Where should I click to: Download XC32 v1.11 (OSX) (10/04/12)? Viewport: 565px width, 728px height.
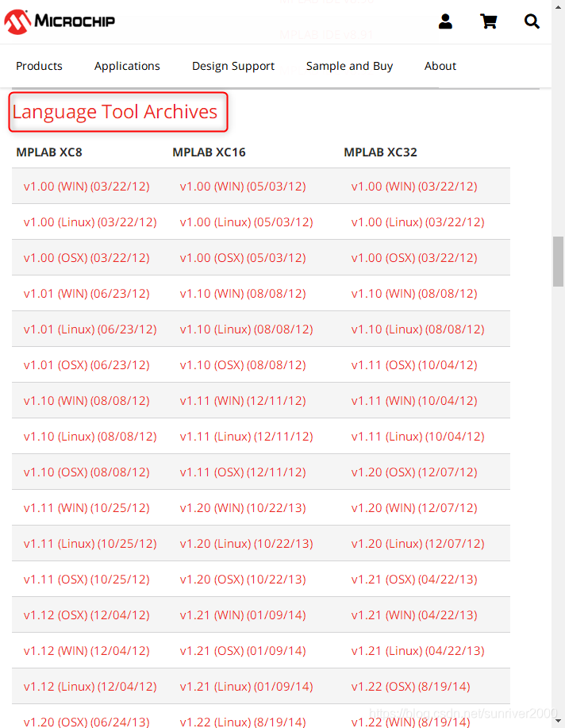(x=414, y=365)
